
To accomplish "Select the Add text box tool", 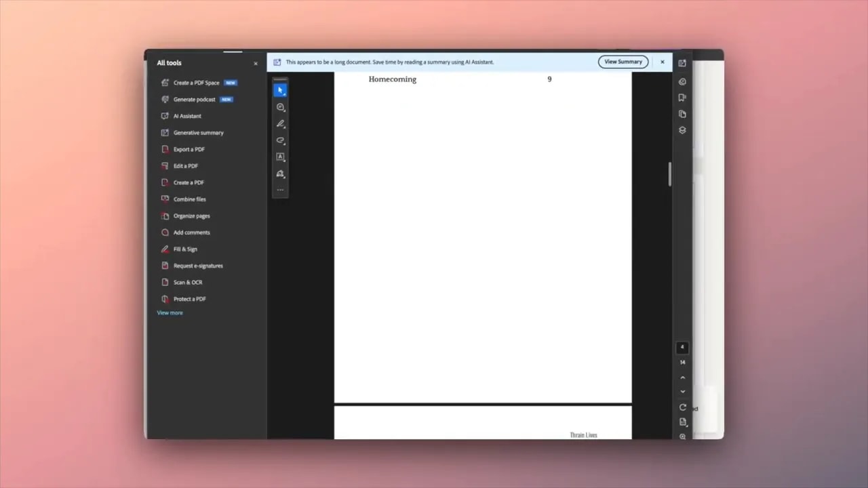I will coord(280,157).
